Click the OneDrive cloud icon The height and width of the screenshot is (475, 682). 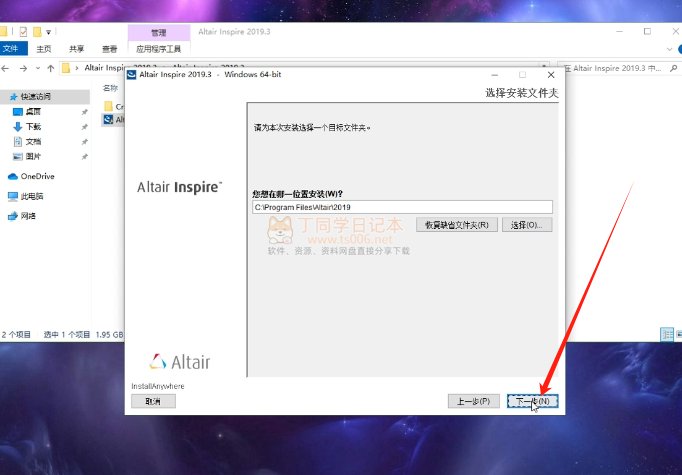pyautogui.click(x=13, y=176)
